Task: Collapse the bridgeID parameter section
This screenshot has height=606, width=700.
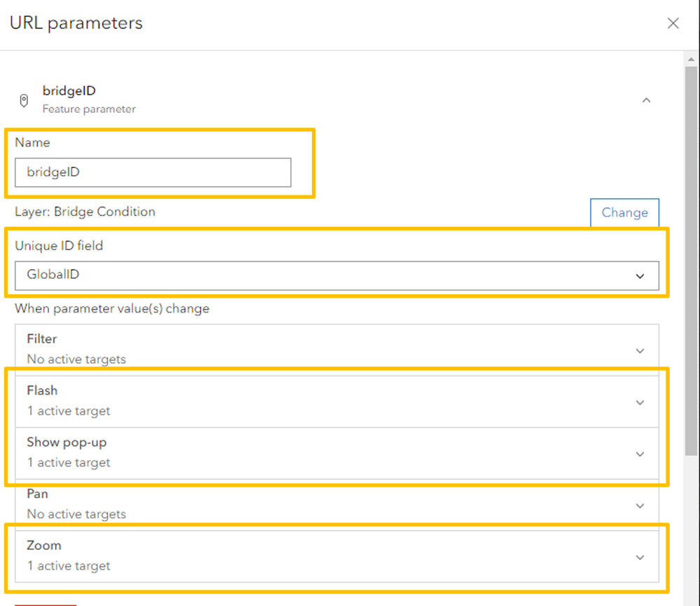Action: (646, 100)
